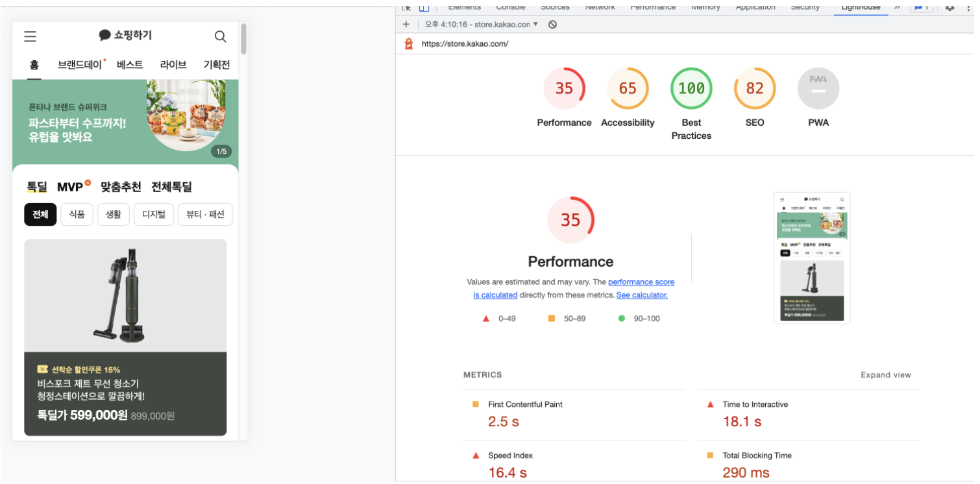This screenshot has width=980, height=484.
Task: Click the SEO score gauge 82
Action: tap(755, 88)
